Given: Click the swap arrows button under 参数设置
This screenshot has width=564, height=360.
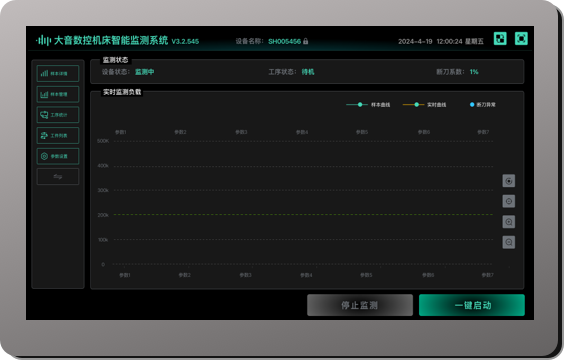Looking at the screenshot, I should click(x=58, y=177).
